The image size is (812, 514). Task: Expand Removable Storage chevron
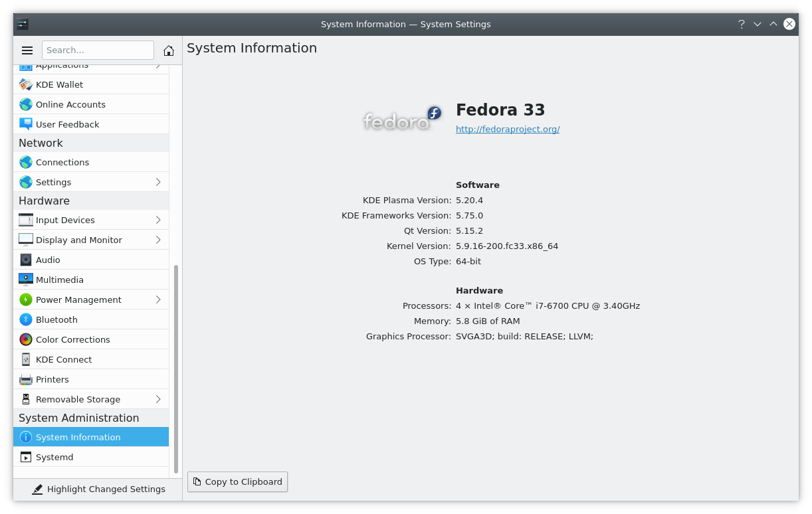(158, 399)
